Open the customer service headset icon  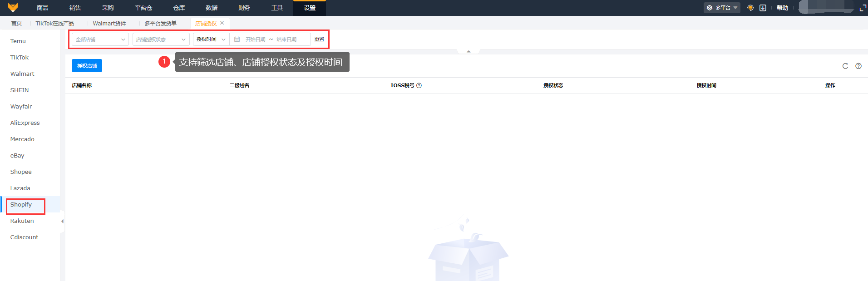(750, 8)
